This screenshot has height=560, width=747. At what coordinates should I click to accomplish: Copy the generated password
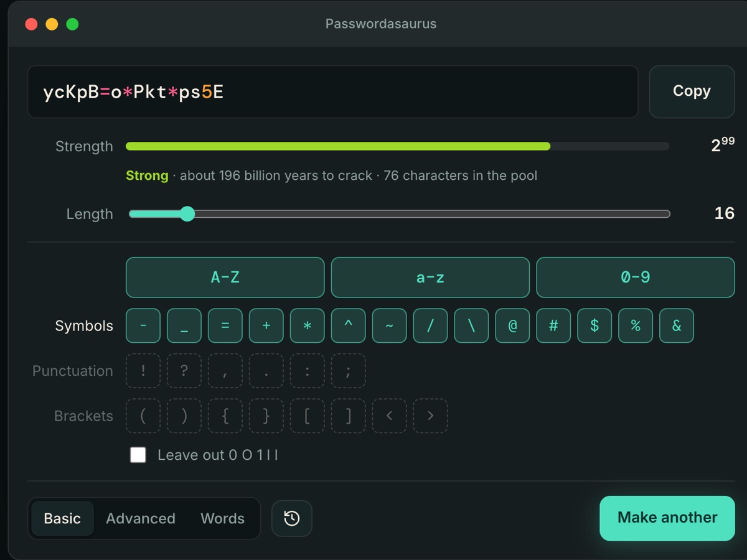(x=692, y=91)
